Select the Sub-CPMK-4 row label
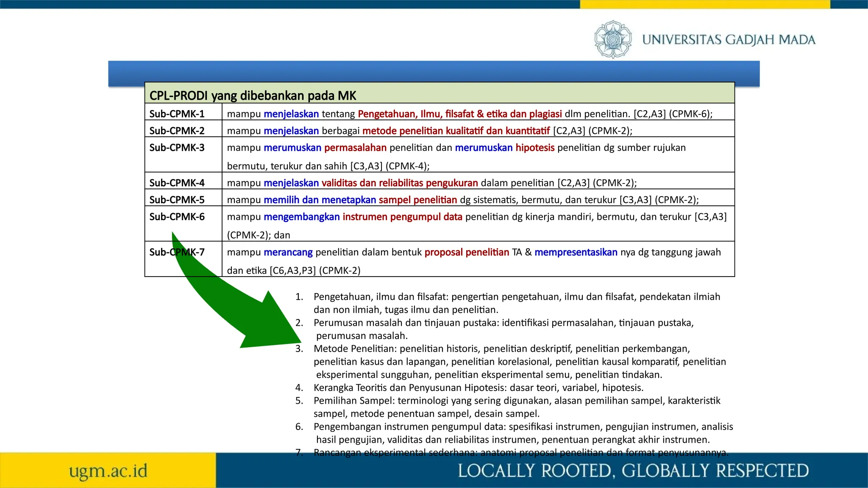 (x=177, y=183)
